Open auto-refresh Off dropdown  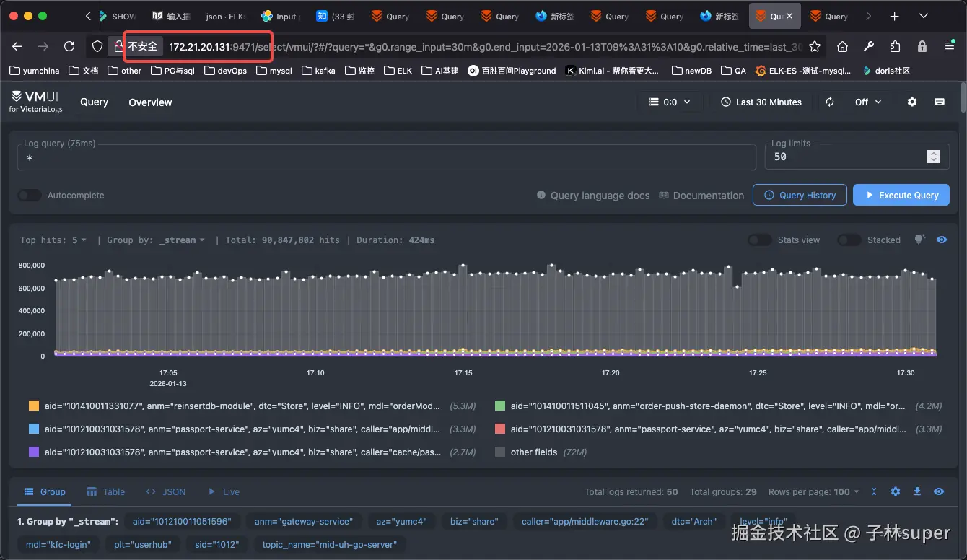point(868,102)
